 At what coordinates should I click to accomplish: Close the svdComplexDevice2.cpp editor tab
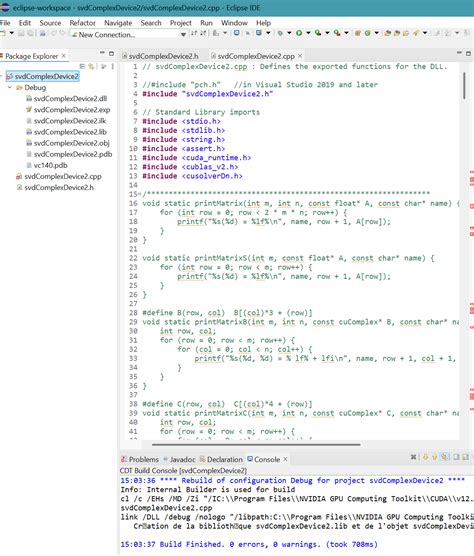(x=300, y=56)
